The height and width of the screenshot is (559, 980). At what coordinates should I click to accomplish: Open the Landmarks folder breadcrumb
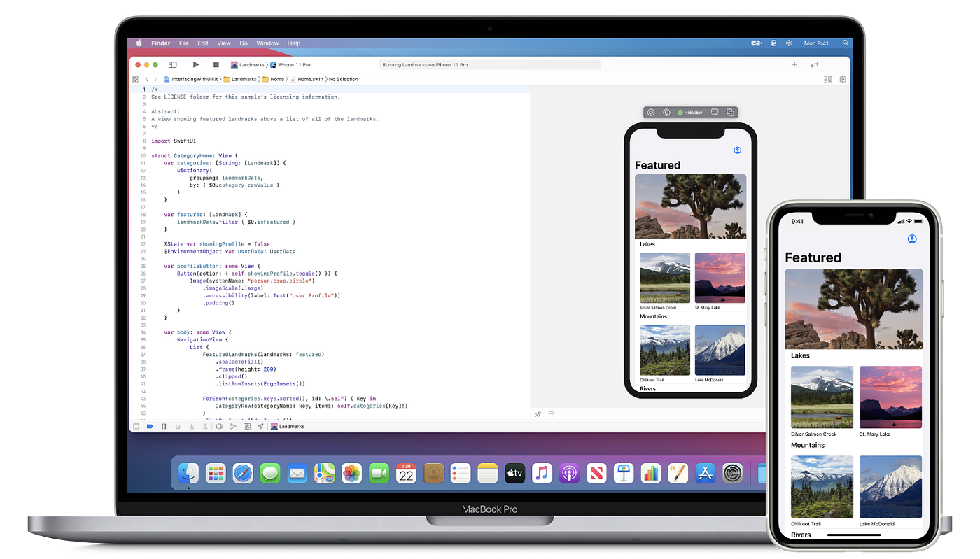click(240, 79)
